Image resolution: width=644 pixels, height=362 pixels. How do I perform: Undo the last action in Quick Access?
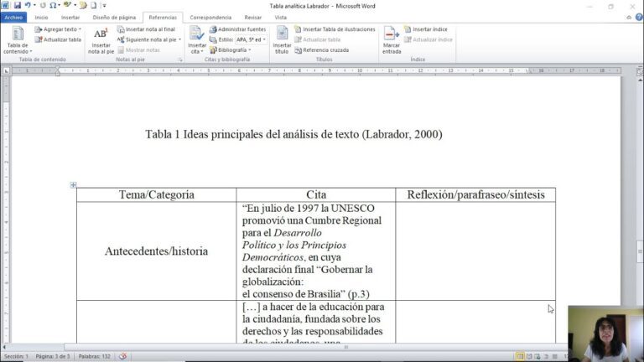point(28,5)
